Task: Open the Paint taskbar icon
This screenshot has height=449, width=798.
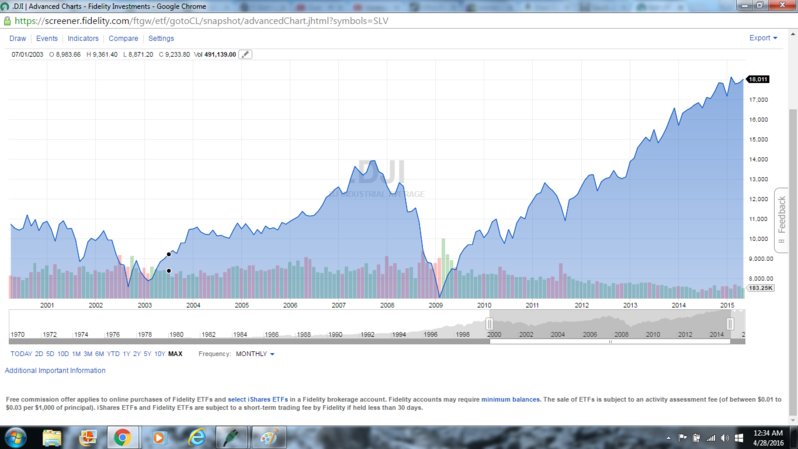Action: coord(269,438)
